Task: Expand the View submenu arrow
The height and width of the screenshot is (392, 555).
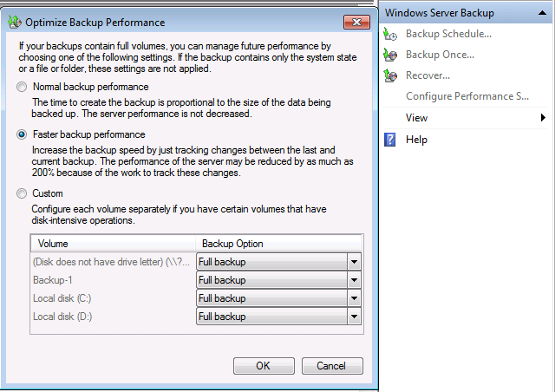Action: [543, 118]
